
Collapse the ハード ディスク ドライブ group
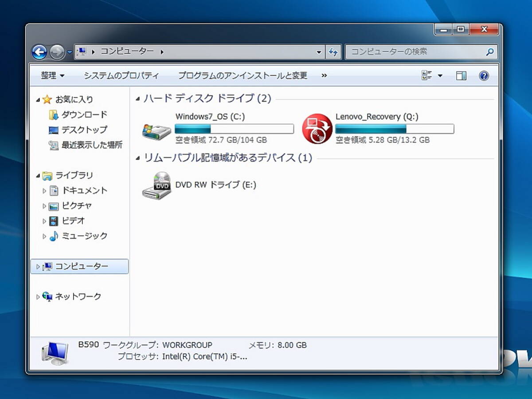[138, 99]
